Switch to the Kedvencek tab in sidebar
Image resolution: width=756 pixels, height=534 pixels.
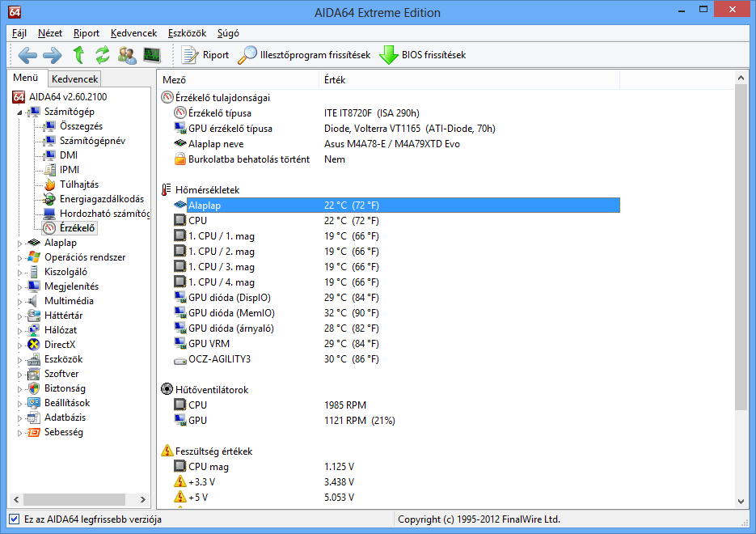click(74, 79)
